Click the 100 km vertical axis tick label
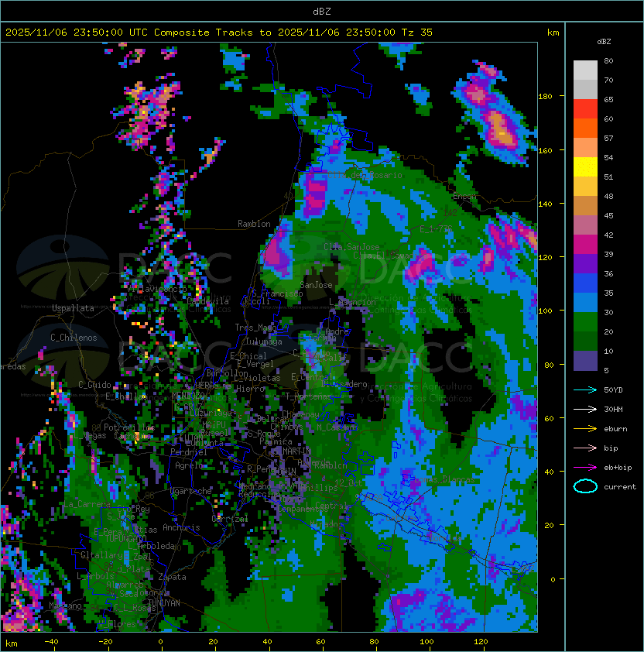Screen dimensions: 644x652 point(545,311)
